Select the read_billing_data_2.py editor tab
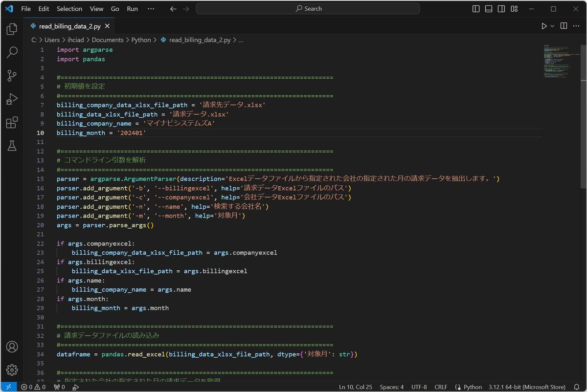The width and height of the screenshot is (587, 392). point(69,26)
